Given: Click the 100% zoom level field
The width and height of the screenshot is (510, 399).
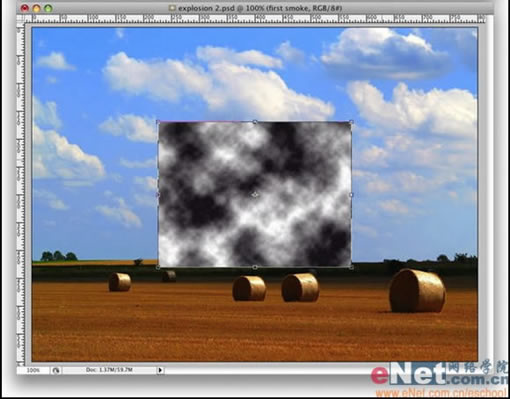Looking at the screenshot, I should [33, 370].
